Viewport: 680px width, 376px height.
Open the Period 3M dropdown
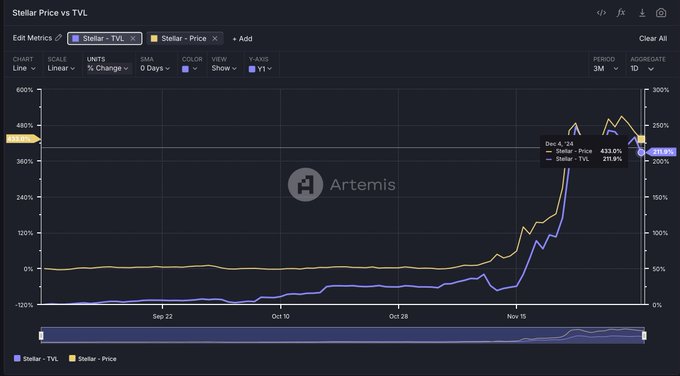pos(606,69)
